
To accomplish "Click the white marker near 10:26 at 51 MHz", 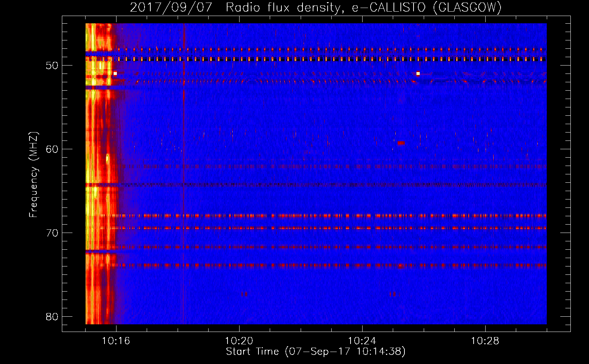I will 418,74.
